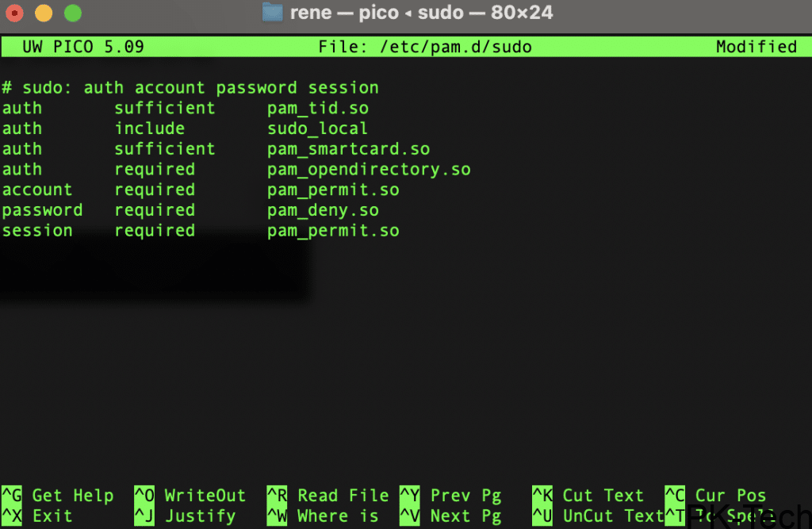Place cursor on the pam_tid.so line
Viewport: 812px width, 529px height.
[x=317, y=108]
